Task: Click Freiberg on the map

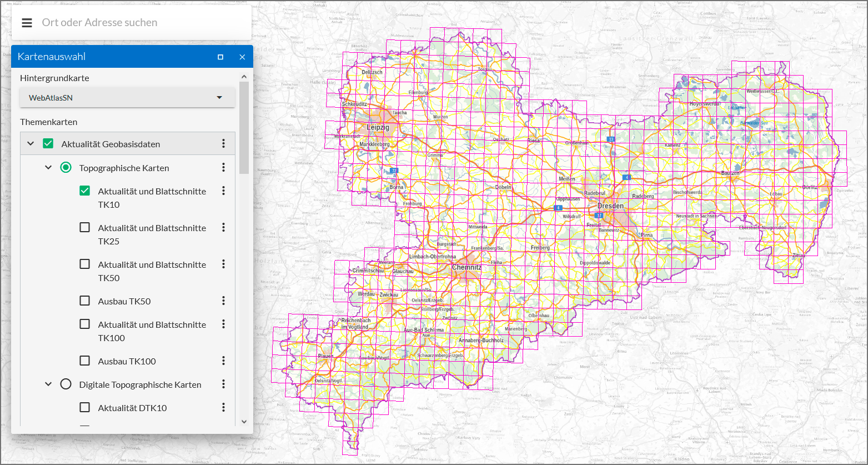Action: [x=540, y=248]
